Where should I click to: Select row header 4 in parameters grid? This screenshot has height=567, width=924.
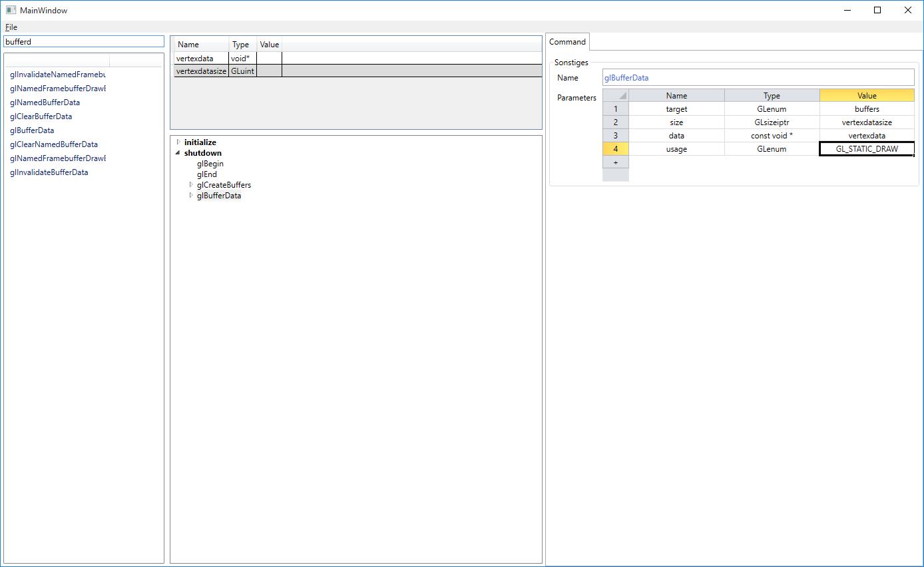pyautogui.click(x=616, y=149)
